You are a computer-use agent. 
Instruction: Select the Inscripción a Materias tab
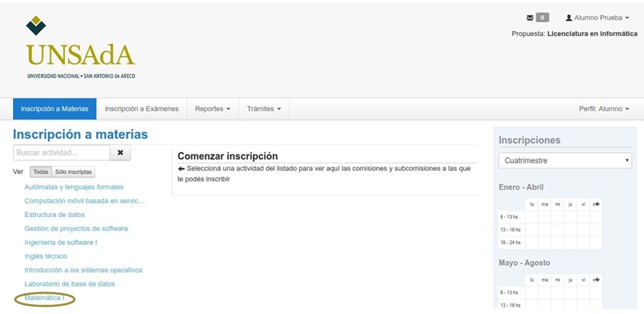(55, 109)
